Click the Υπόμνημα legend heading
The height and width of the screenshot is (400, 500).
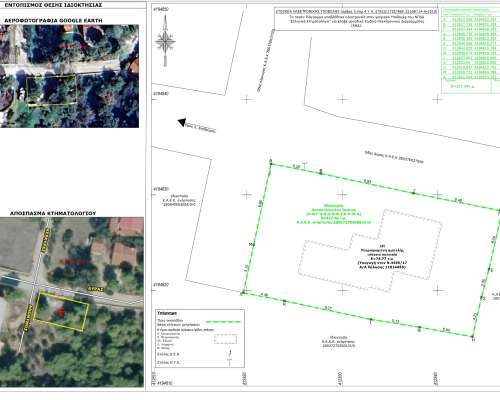coord(167,313)
